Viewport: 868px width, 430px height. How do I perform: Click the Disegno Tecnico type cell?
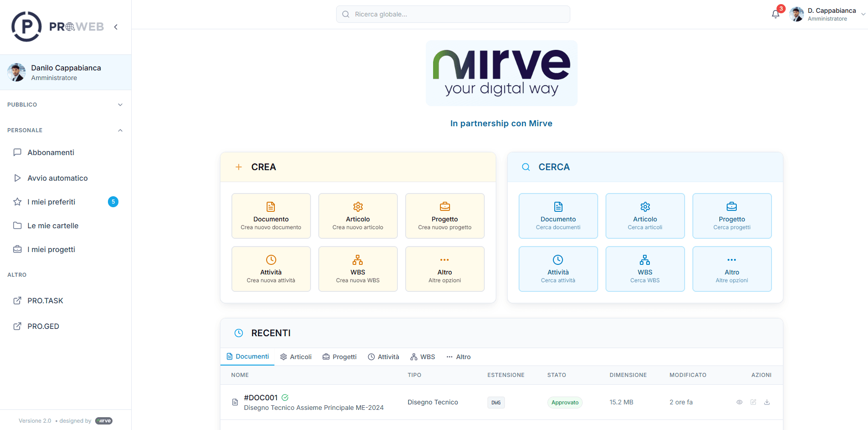pos(433,402)
